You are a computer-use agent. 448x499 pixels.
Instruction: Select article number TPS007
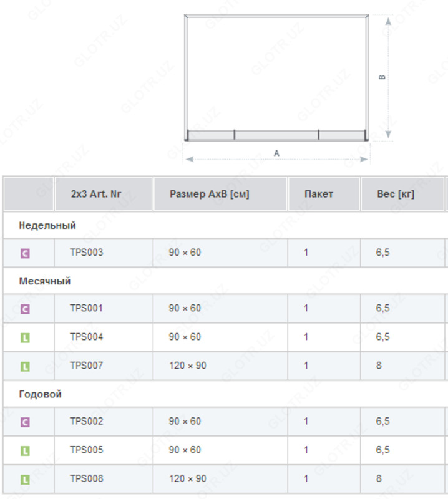coord(86,366)
